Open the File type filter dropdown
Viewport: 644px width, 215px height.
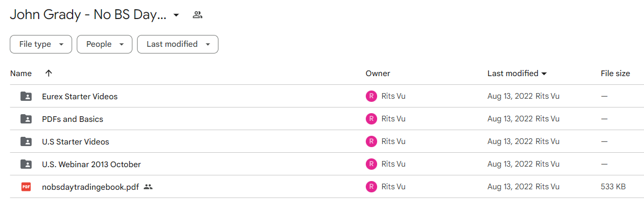[41, 44]
